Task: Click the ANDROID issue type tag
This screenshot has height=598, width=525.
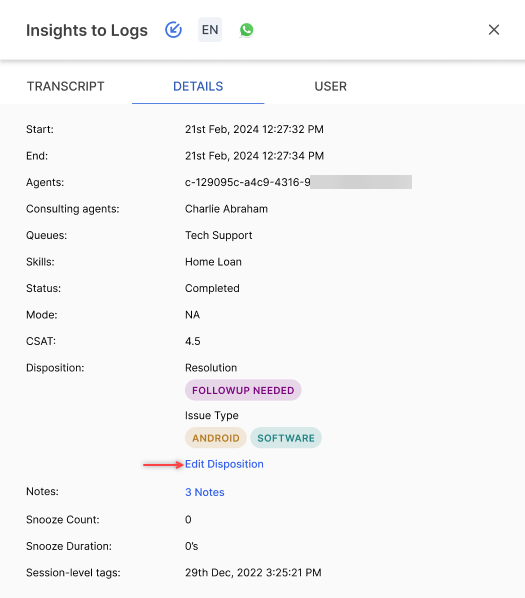Action: click(216, 438)
